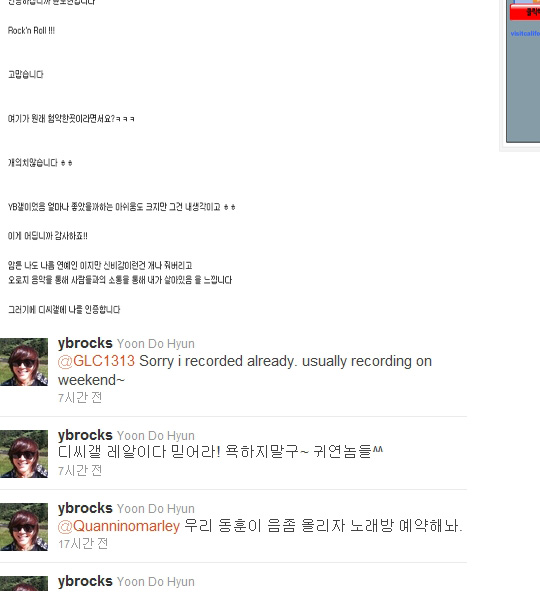Viewport: 540px width, 596px height.
Task: Open ybrocks username on the @Quanninomarley tweet
Action: pos(85,508)
